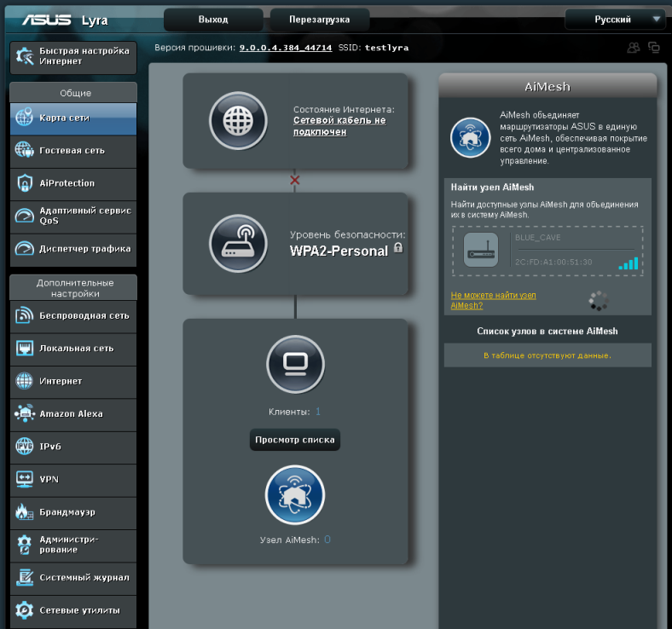
Task: Click the clients count number 1
Action: 318,412
